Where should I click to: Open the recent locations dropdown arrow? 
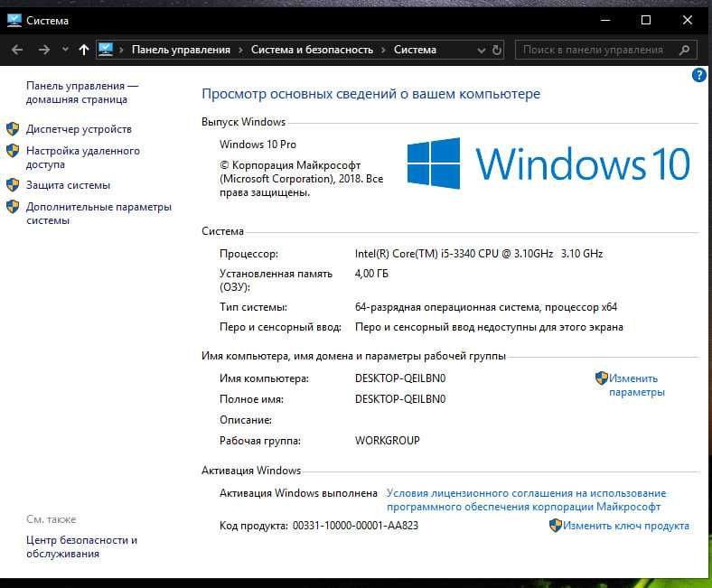[65, 49]
